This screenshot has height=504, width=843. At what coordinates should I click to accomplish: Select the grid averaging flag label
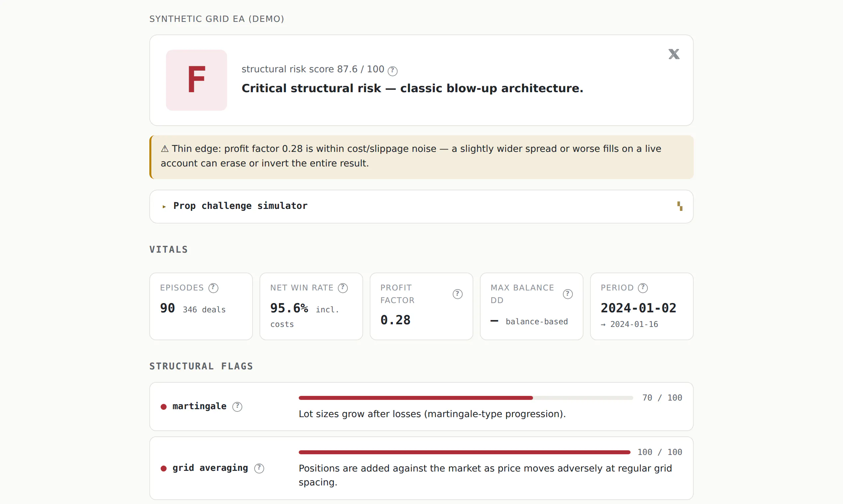210,468
